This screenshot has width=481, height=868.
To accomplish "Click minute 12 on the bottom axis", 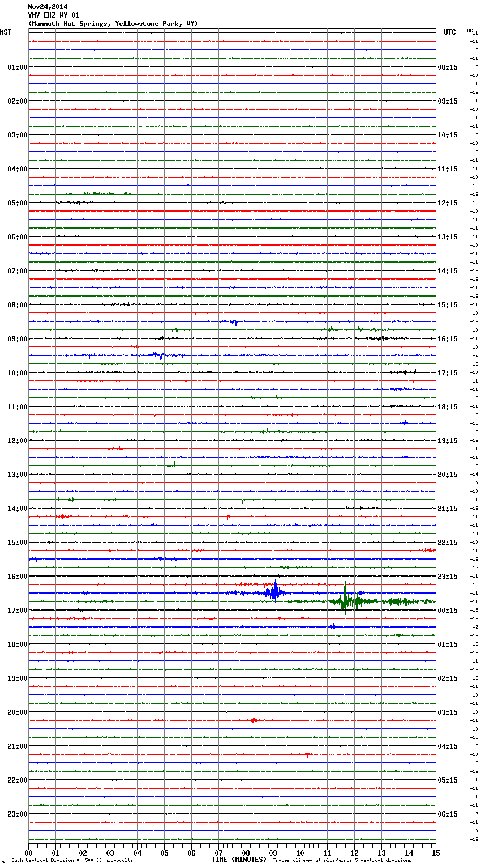I will click(354, 853).
